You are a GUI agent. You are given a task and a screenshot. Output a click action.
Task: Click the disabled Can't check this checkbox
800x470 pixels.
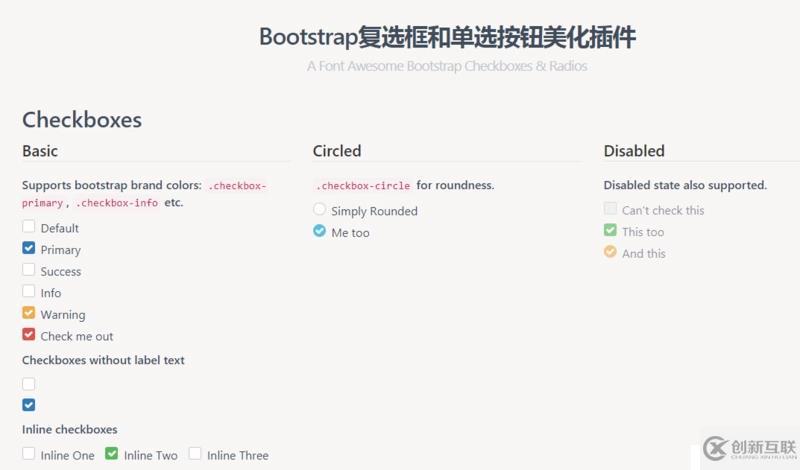point(610,208)
